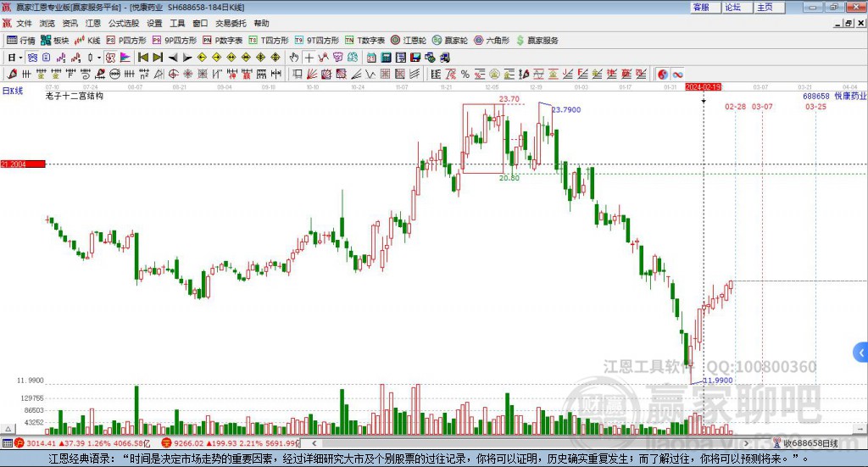Viewport: 868px width, 467px height.
Task: Open the 行情 market quotes view
Action: pyautogui.click(x=21, y=41)
